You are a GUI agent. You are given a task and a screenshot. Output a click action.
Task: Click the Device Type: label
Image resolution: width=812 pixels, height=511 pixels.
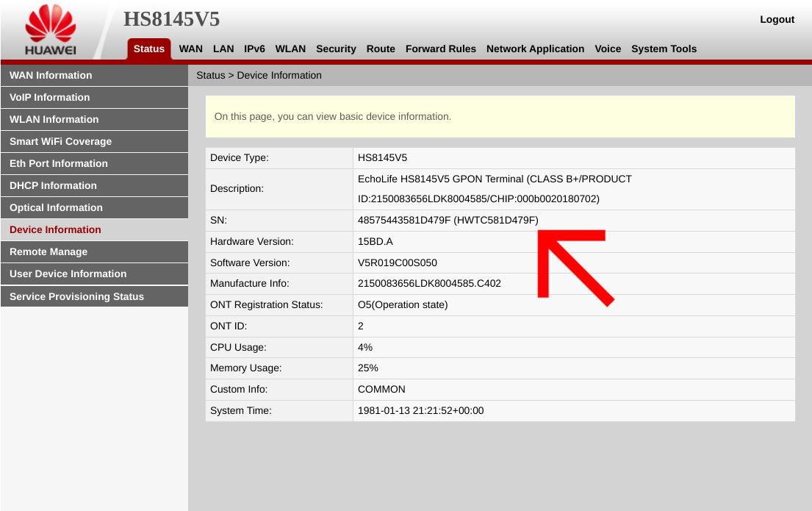click(240, 157)
